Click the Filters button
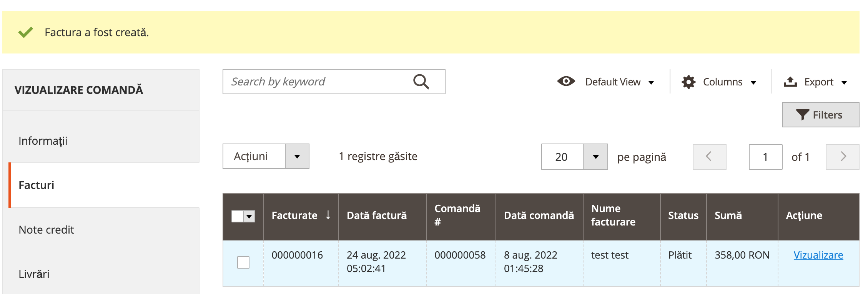Image resolution: width=868 pixels, height=294 pixels. tap(821, 115)
